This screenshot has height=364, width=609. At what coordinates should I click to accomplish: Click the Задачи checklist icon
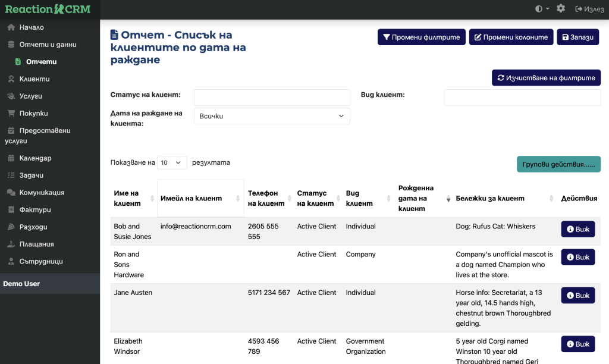pyautogui.click(x=11, y=175)
